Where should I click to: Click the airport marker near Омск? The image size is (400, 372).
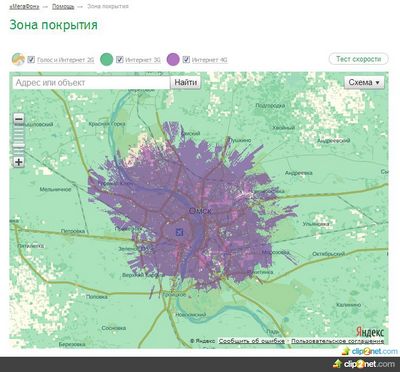click(179, 232)
